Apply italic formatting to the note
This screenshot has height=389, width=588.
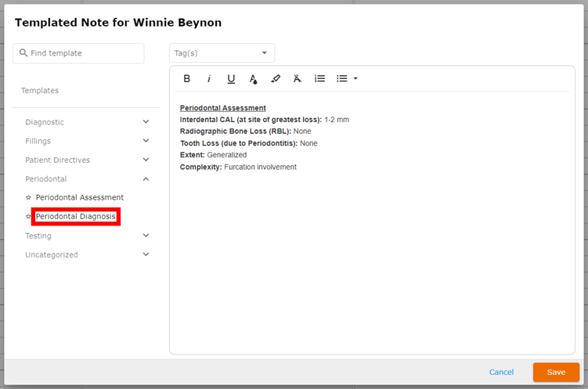click(209, 79)
